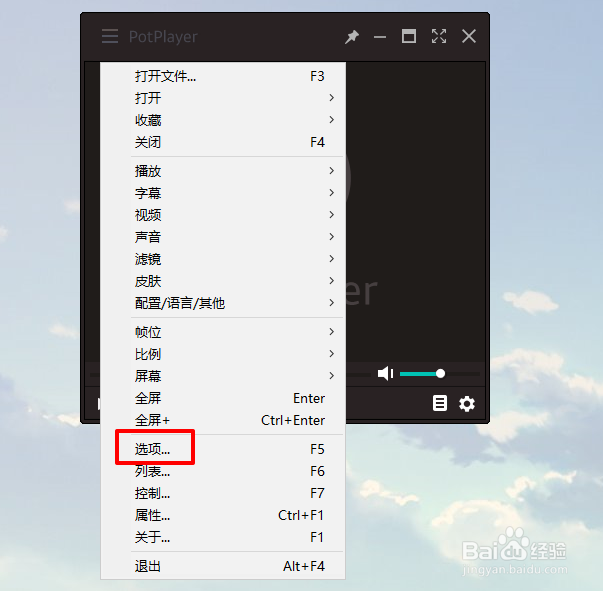Select 打开文件... menu entry
This screenshot has width=603, height=591.
pyautogui.click(x=223, y=76)
